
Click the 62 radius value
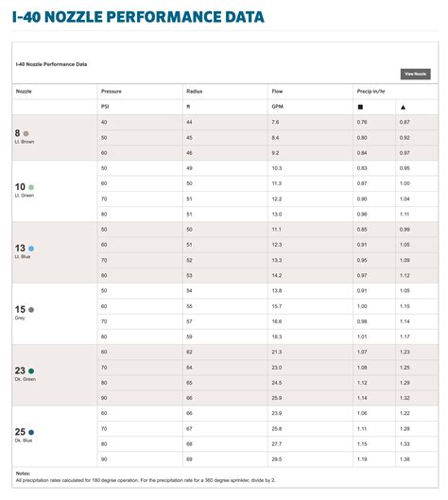click(x=189, y=352)
